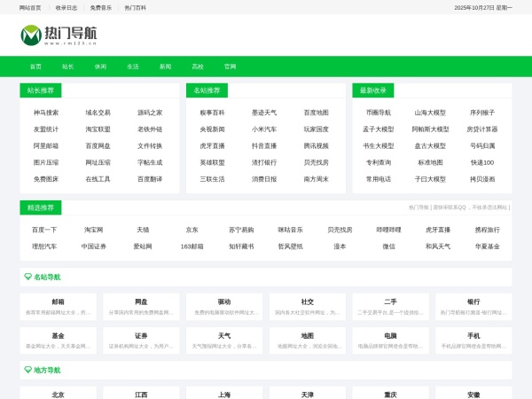The width and height of the screenshot is (532, 399).
Task: Open 京东 link
Action: point(192,230)
